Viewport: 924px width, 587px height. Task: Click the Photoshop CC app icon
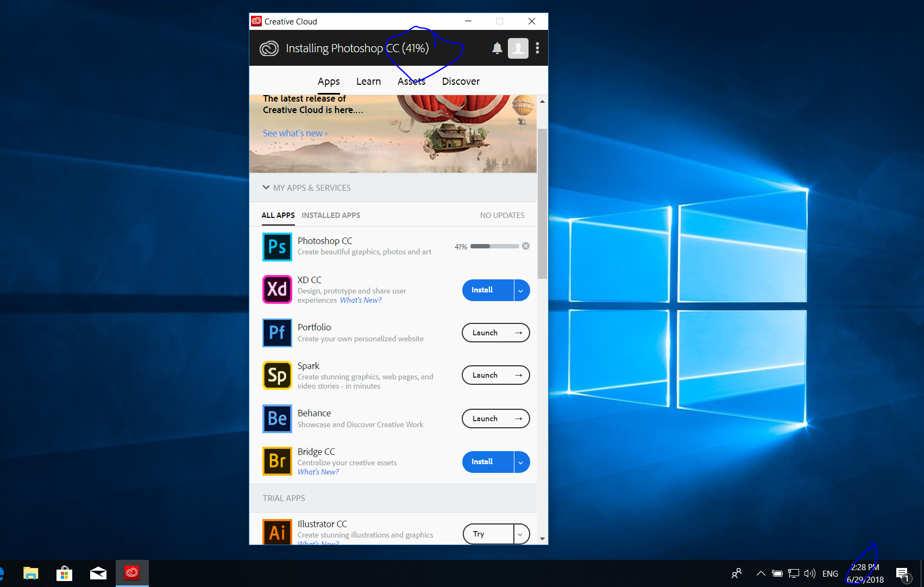[277, 247]
